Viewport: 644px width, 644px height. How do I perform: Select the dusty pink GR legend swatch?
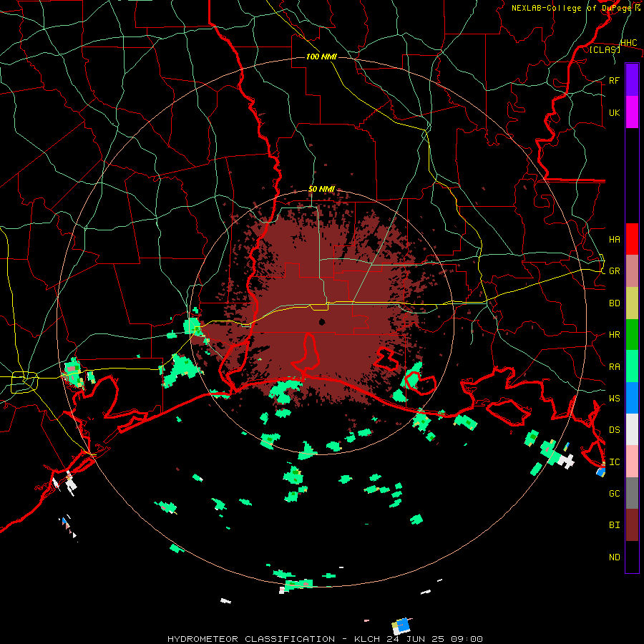[x=632, y=271]
